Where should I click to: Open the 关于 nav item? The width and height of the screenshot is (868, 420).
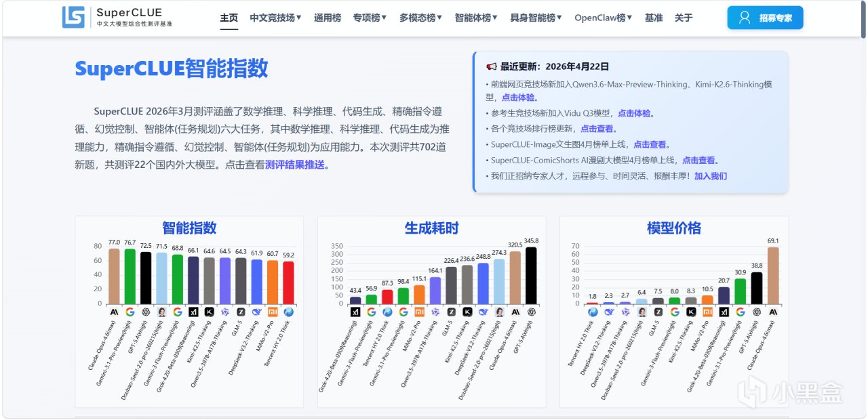[684, 18]
